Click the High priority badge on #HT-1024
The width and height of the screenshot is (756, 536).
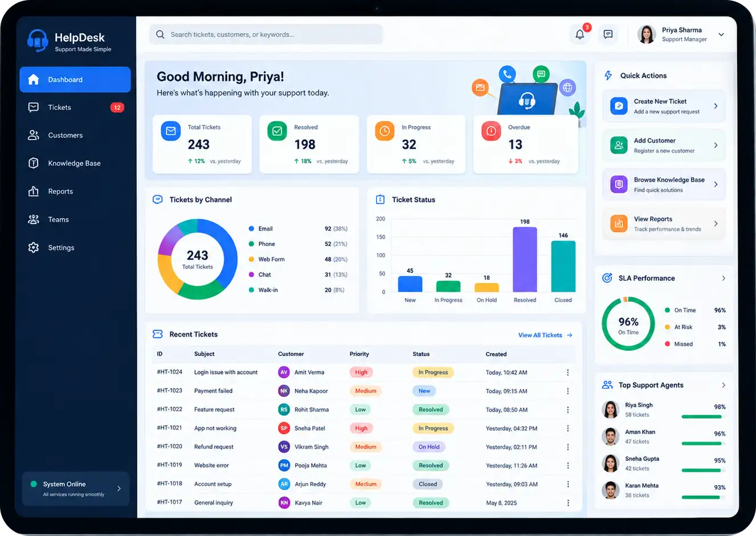click(x=361, y=373)
